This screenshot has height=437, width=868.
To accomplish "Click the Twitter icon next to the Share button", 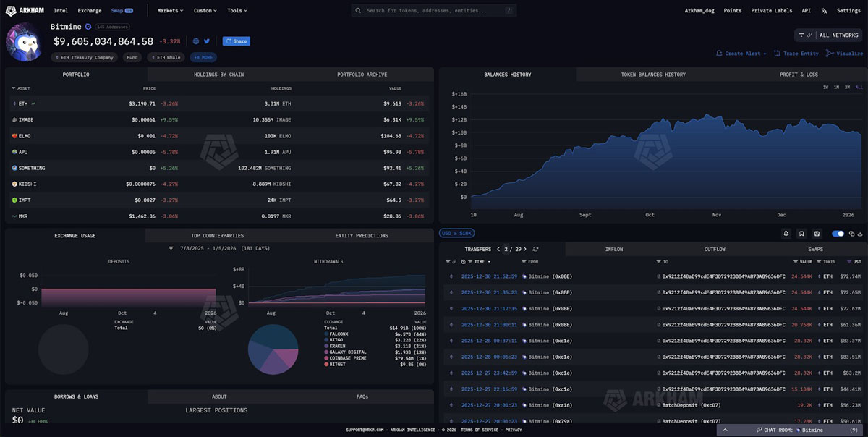I will pyautogui.click(x=207, y=41).
